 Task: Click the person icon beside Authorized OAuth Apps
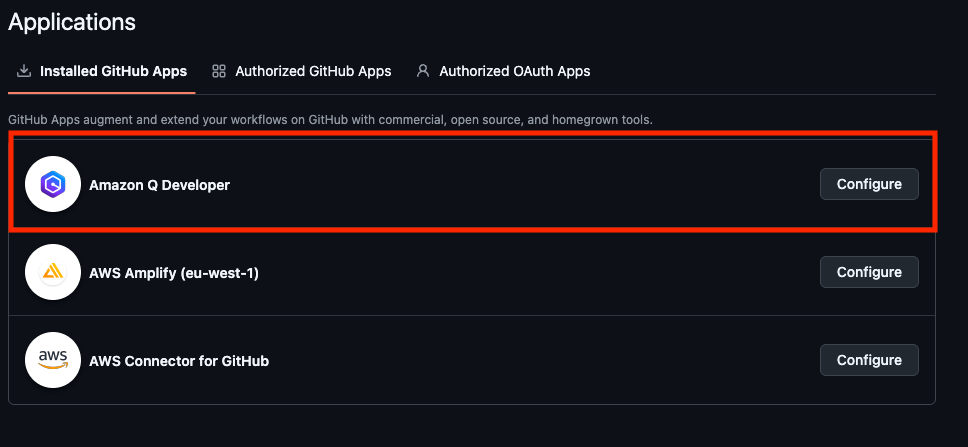(x=423, y=71)
